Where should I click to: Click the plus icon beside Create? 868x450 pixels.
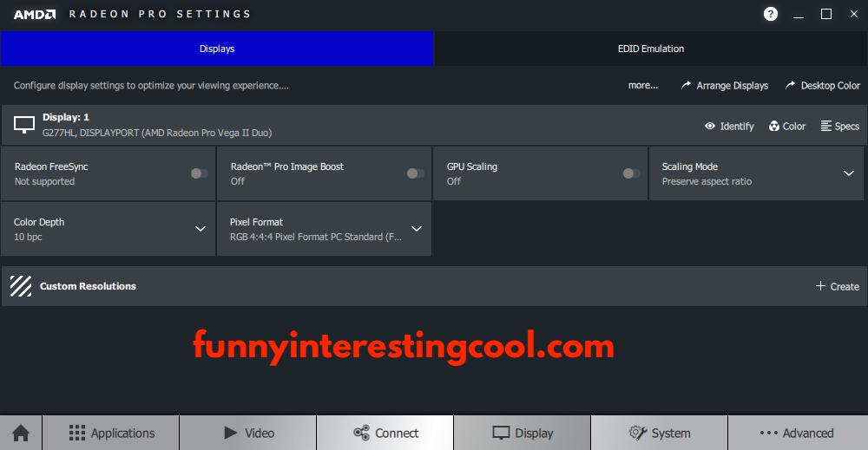pos(820,286)
